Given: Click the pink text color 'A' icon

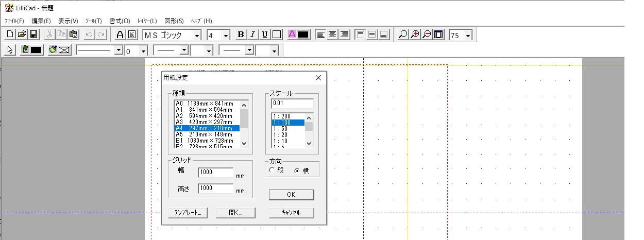Looking at the screenshot, I should click(292, 35).
